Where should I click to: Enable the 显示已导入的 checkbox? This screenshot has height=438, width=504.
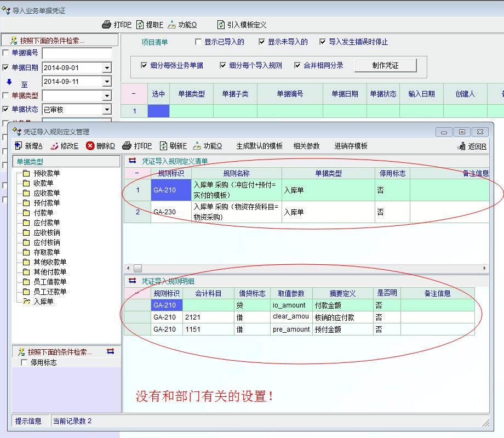[x=199, y=42]
